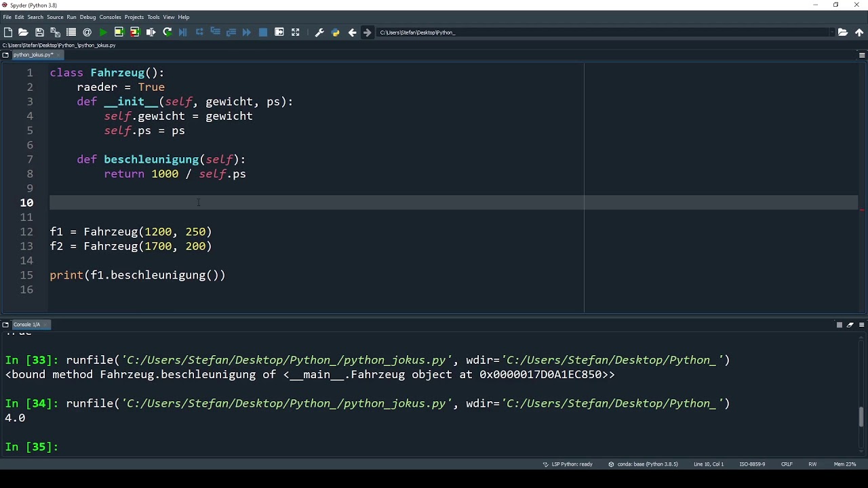Close the Console 1/A tab
Screen dimensions: 868x488
coord(46,325)
